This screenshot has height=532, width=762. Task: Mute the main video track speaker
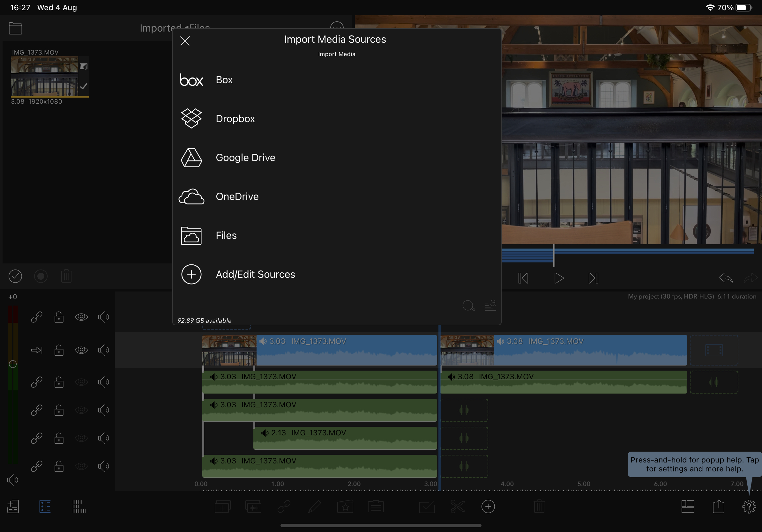[104, 350]
